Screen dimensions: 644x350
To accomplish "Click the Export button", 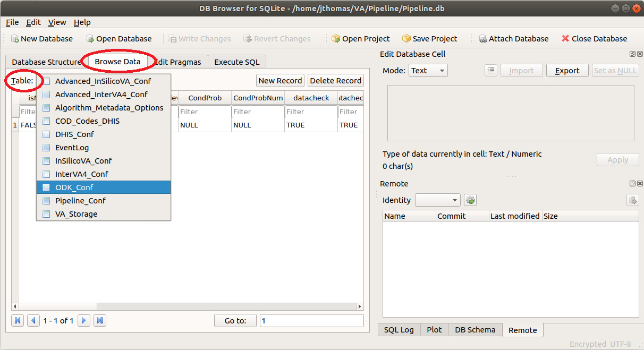I will coord(567,71).
